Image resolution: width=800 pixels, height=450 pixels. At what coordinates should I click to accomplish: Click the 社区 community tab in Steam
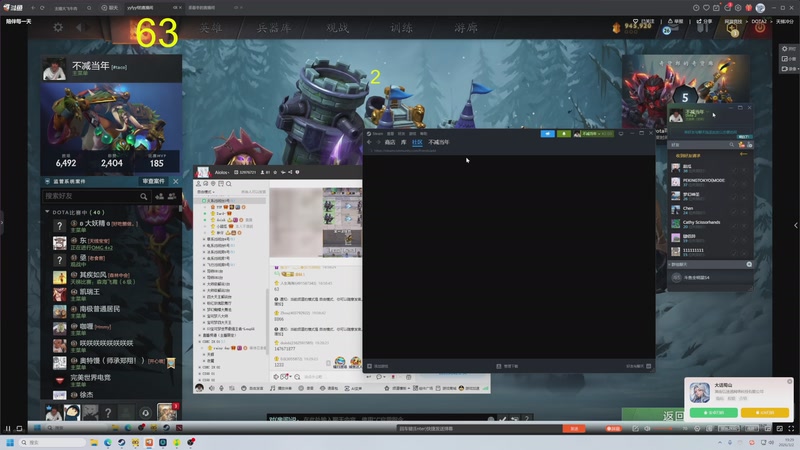coord(417,142)
